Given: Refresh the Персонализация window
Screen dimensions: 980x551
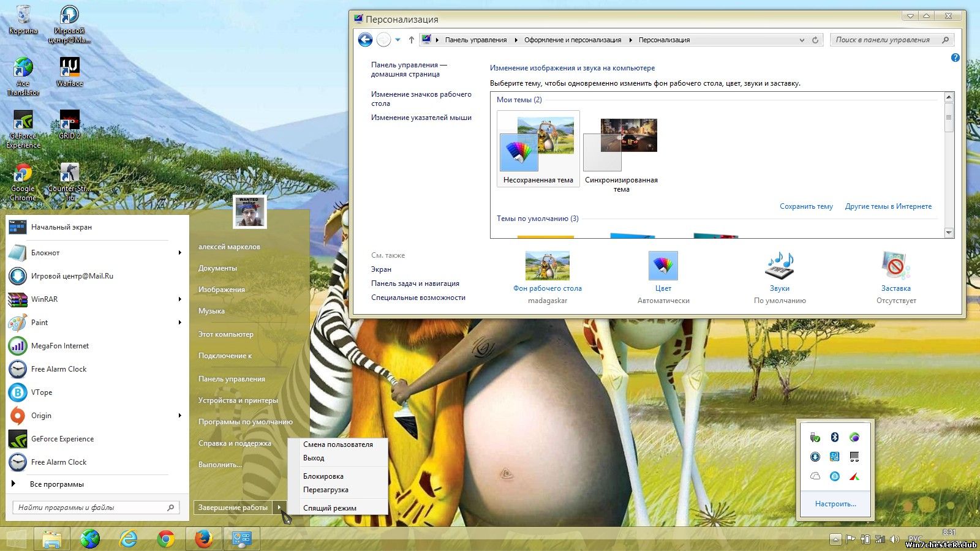Looking at the screenshot, I should coord(815,40).
